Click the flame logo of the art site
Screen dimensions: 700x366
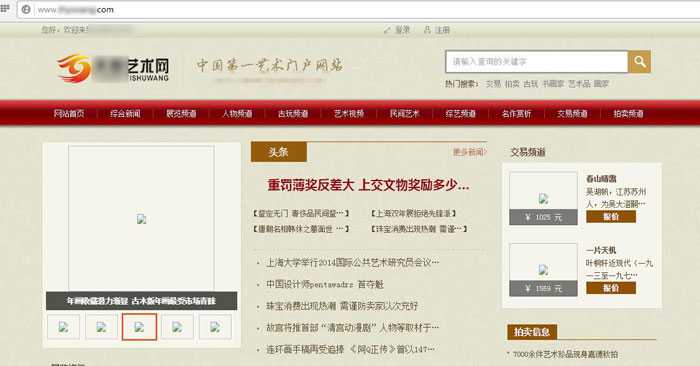click(74, 69)
